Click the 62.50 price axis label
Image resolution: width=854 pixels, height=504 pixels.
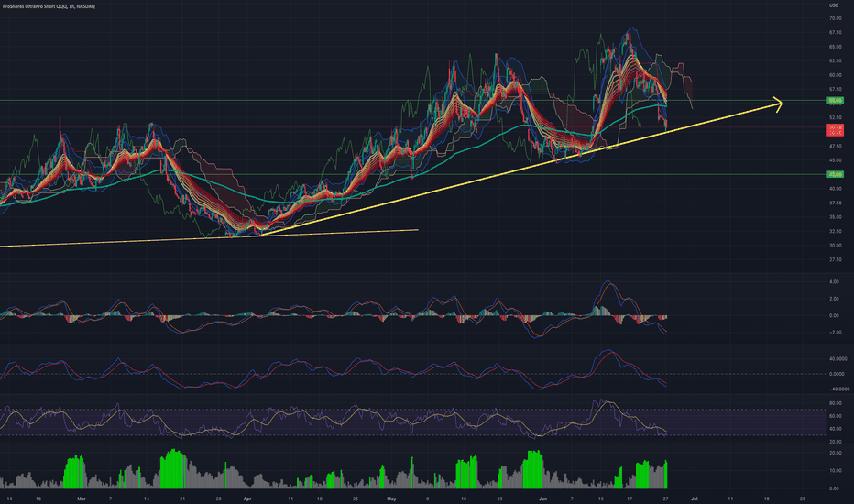pos(835,61)
